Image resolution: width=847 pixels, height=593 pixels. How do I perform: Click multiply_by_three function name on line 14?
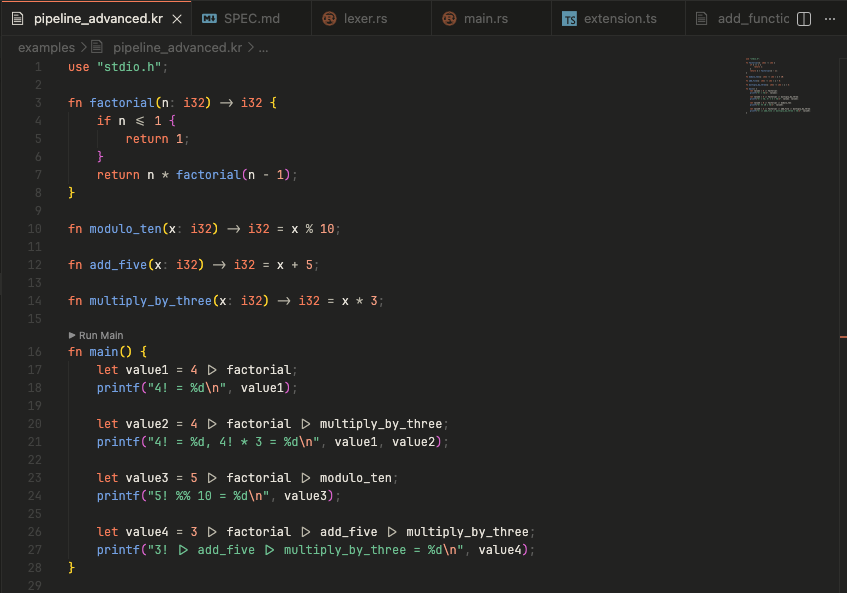tap(151, 301)
